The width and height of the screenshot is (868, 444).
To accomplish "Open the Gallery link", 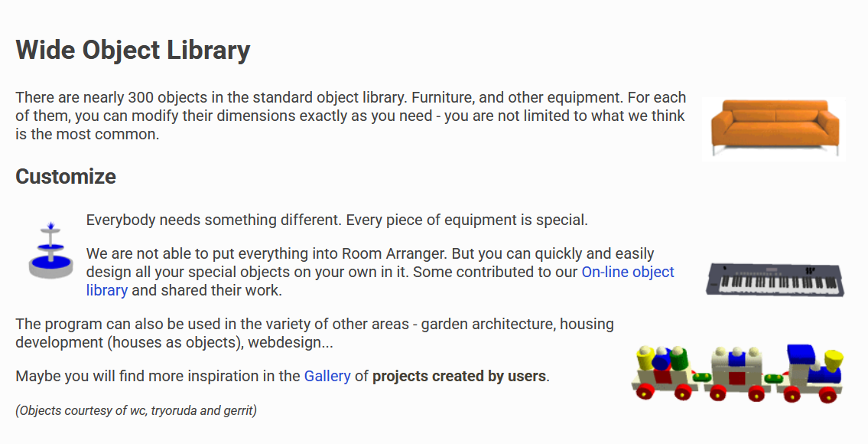I will pos(327,376).
